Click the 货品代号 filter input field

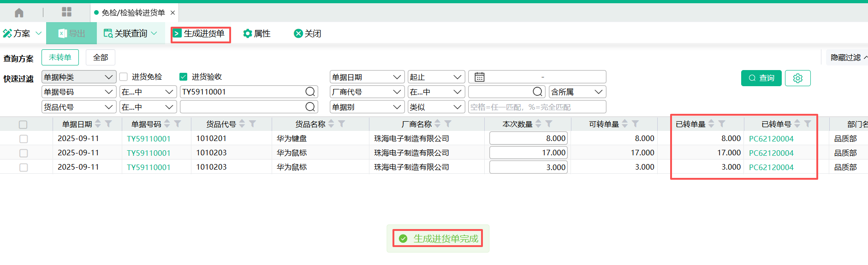point(242,107)
